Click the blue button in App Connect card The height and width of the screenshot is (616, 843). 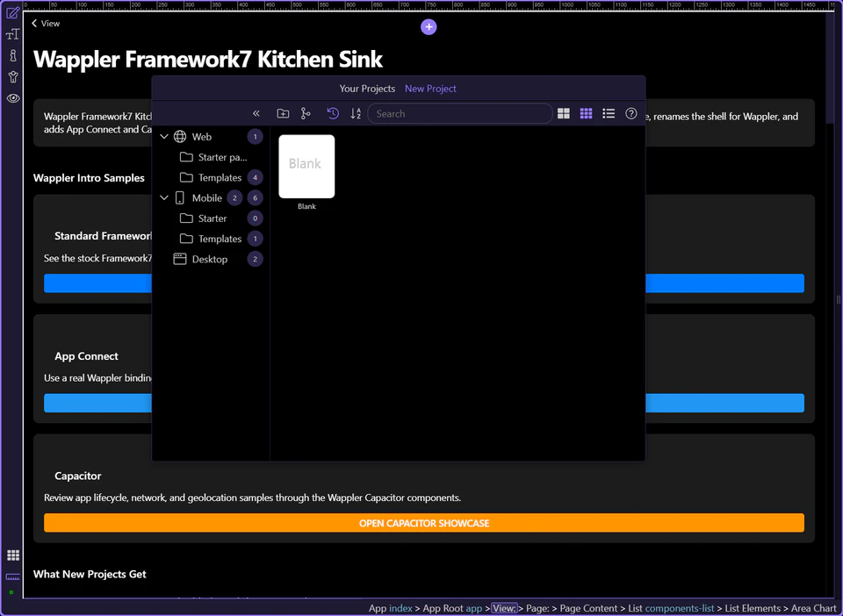pos(724,403)
